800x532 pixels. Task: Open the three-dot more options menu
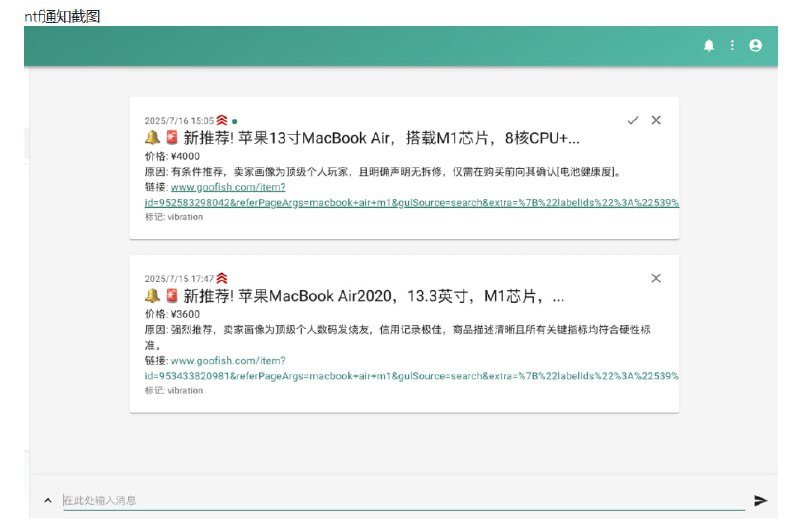coord(732,45)
